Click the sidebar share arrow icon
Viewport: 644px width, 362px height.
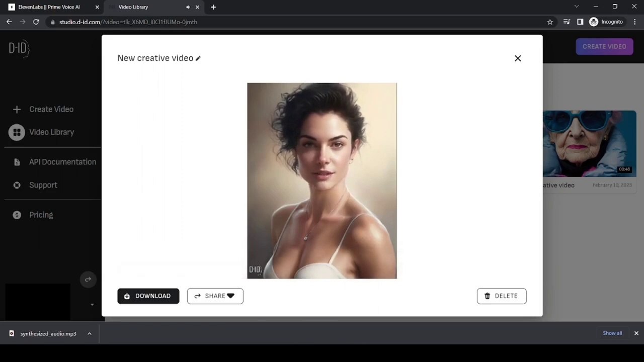88,280
